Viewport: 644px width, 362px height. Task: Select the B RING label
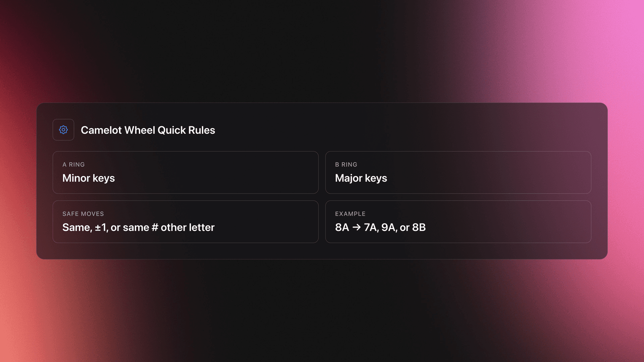coord(346,165)
